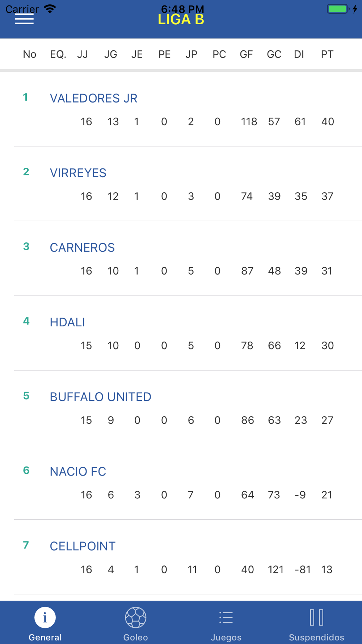Viewport: 362px width, 644px height.
Task: Tap VALEDORES JR points value 40
Action: pos(328,122)
